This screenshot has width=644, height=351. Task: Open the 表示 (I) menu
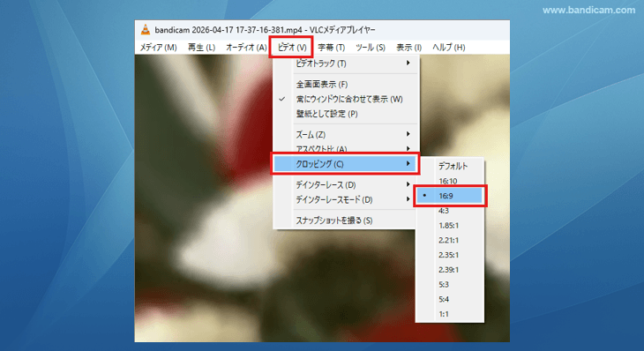coord(408,48)
